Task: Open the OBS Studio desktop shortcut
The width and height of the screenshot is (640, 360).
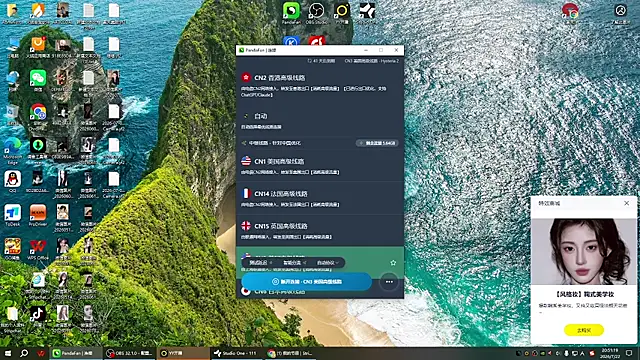Action: pos(316,13)
